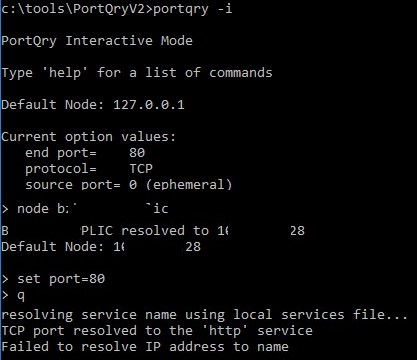Click the 'resolving service name' output line
This screenshot has width=417, height=360.
(205, 315)
